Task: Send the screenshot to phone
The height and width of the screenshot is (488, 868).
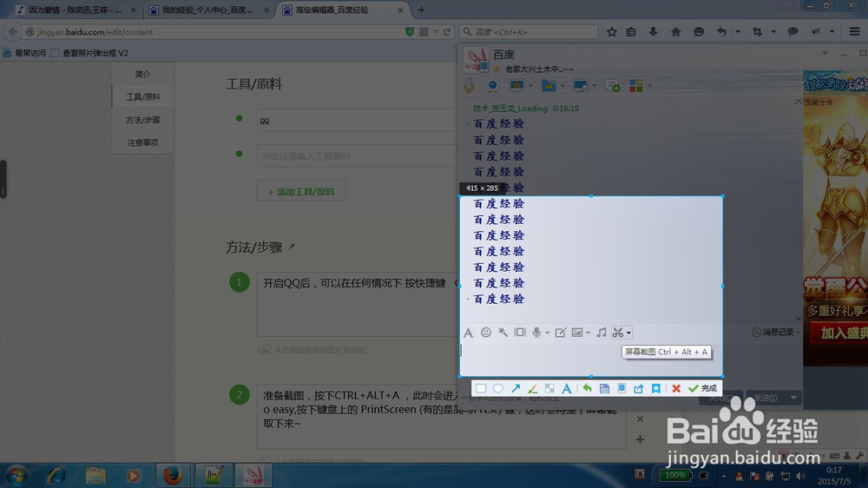Action: click(x=621, y=388)
